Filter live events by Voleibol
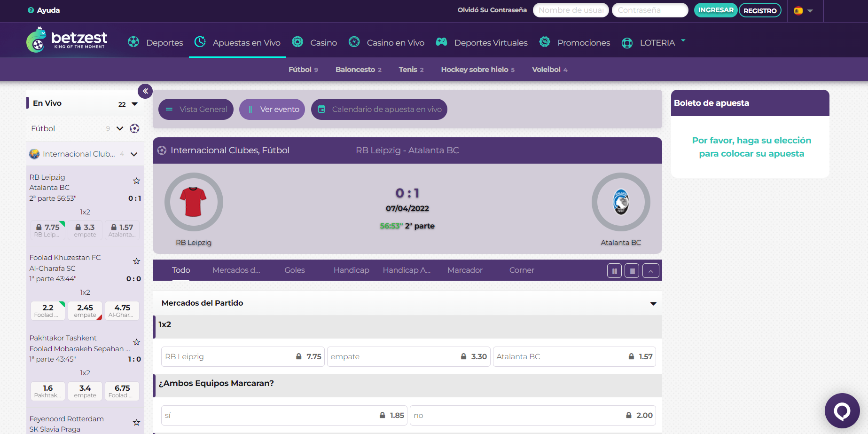The height and width of the screenshot is (434, 868). [550, 70]
